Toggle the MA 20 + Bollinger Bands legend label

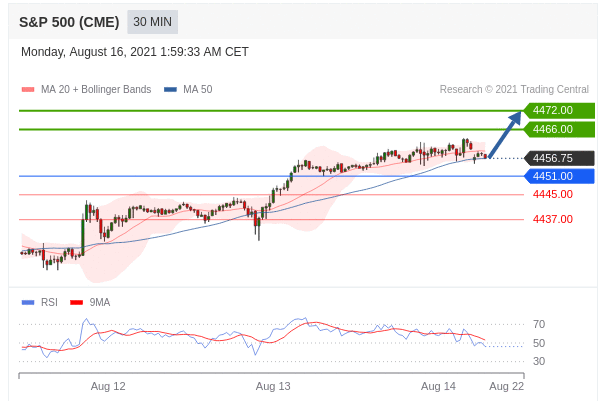pos(96,90)
